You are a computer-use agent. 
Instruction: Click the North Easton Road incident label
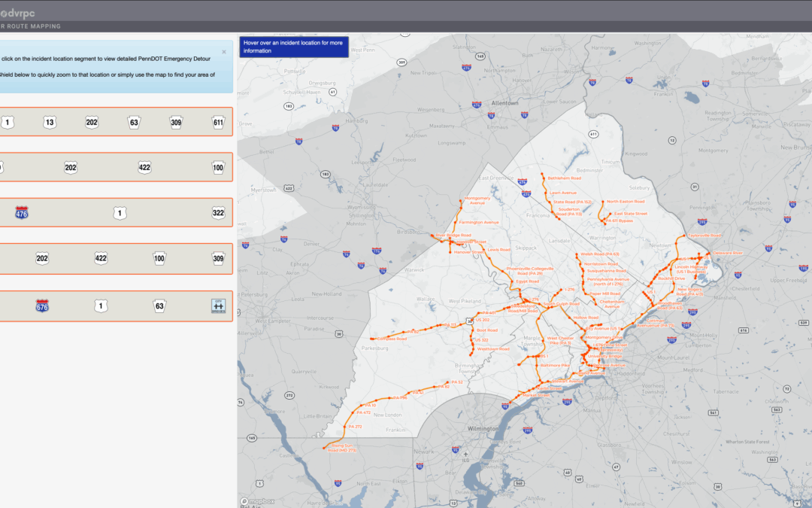pyautogui.click(x=626, y=202)
